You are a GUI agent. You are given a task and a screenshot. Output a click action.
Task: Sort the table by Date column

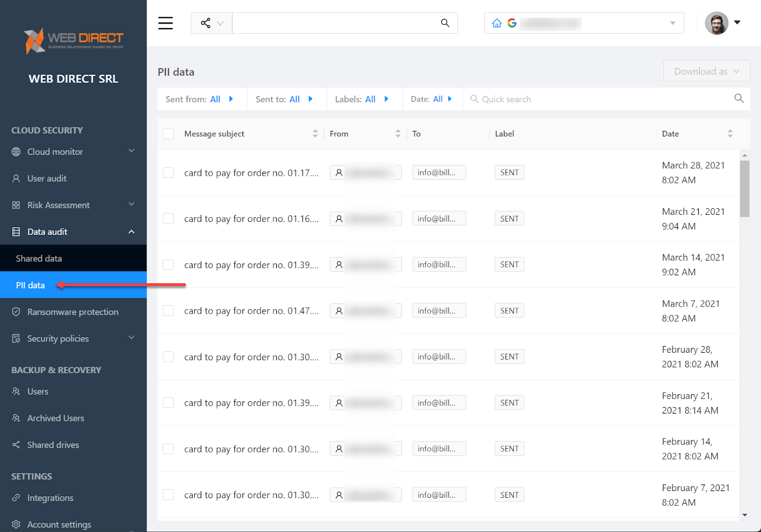click(x=731, y=134)
